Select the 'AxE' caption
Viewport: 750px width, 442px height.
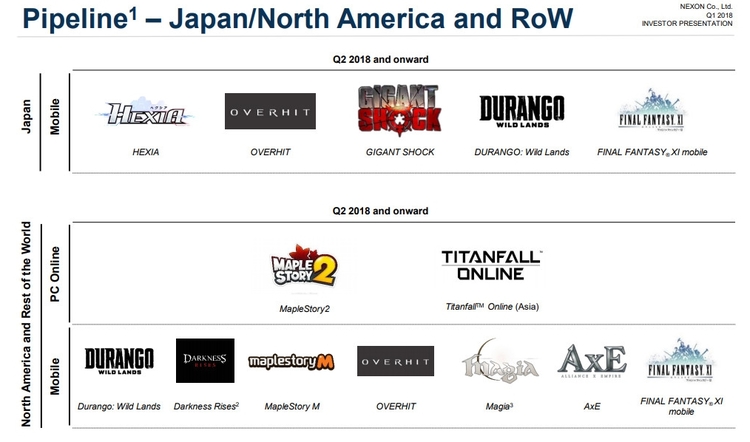pyautogui.click(x=592, y=407)
